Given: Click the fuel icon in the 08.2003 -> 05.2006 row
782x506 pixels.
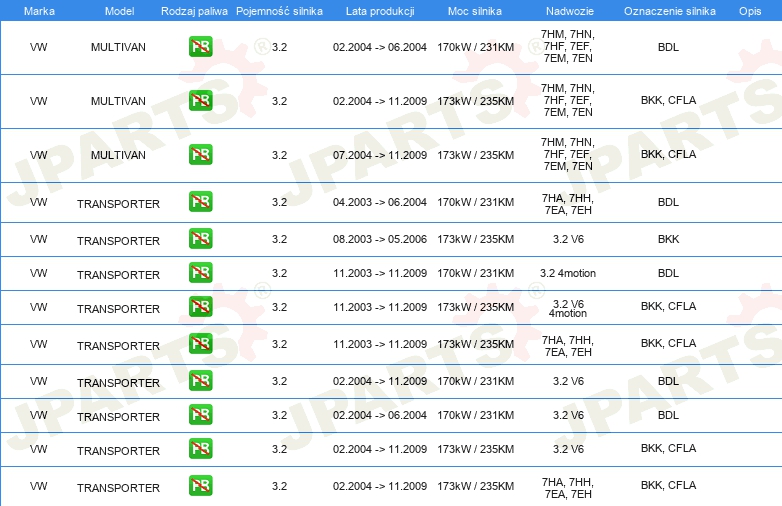Looking at the screenshot, I should pos(200,239).
